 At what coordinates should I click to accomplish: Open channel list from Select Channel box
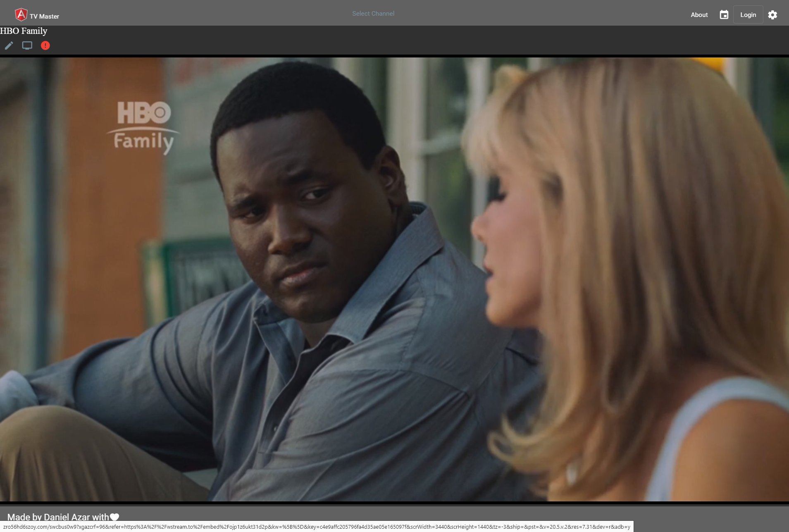[373, 13]
